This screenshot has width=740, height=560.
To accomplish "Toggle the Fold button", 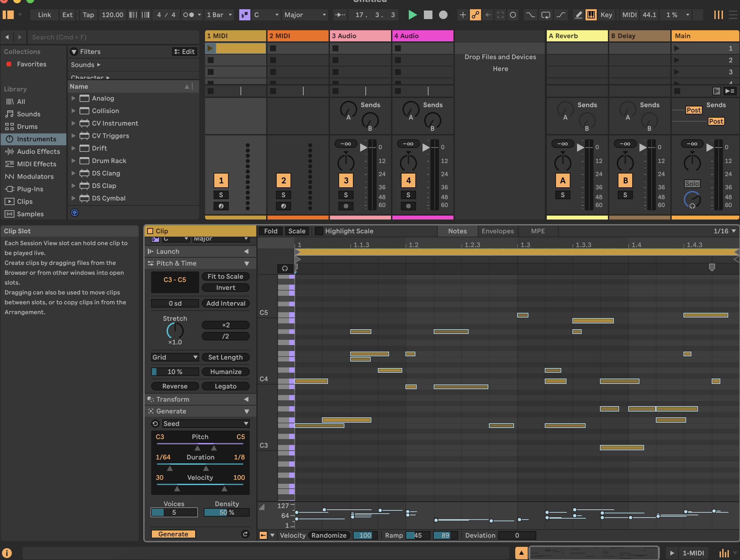I will pos(271,231).
